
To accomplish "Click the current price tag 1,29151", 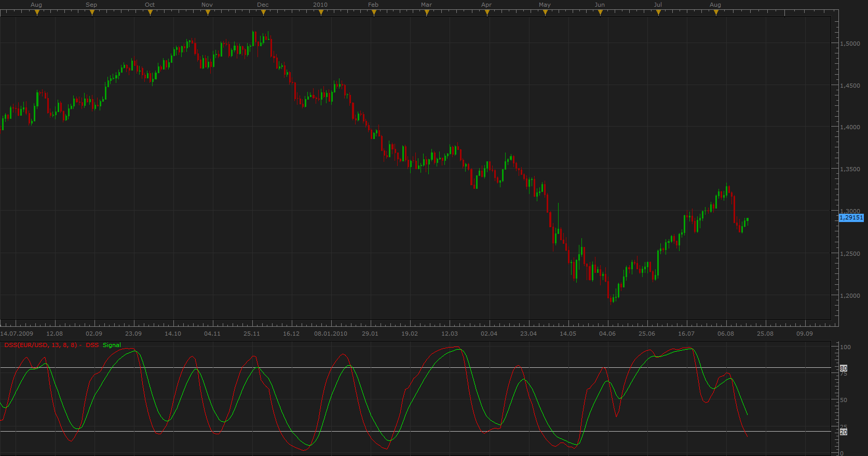I will coord(851,218).
